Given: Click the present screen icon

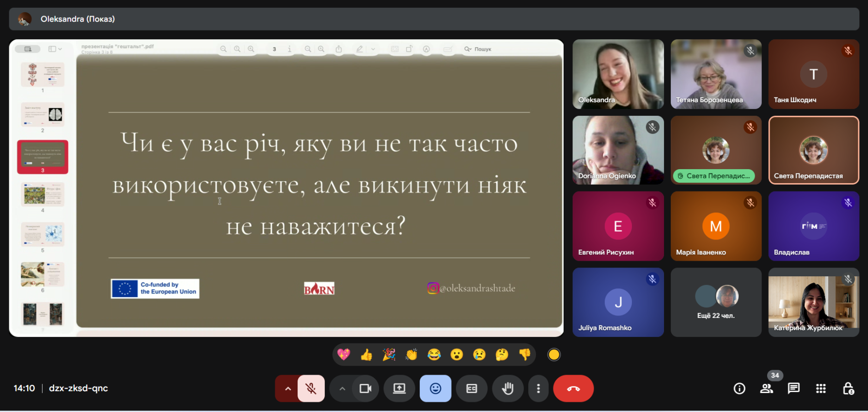Looking at the screenshot, I should pos(399,388).
